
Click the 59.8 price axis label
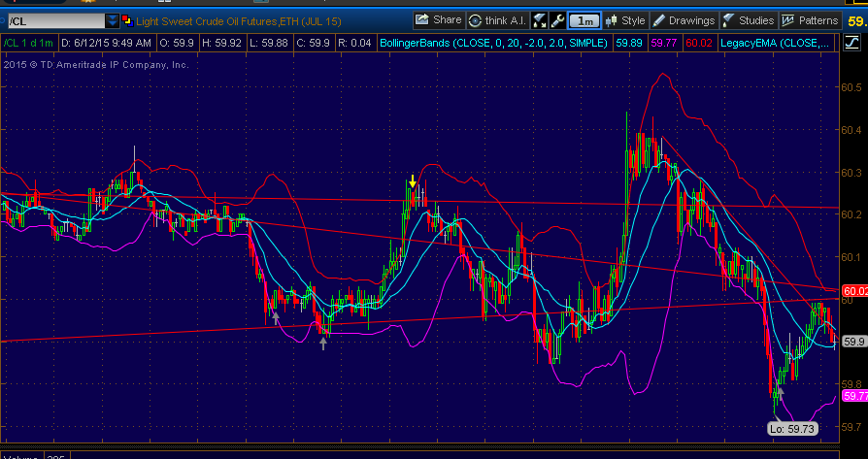pos(851,383)
